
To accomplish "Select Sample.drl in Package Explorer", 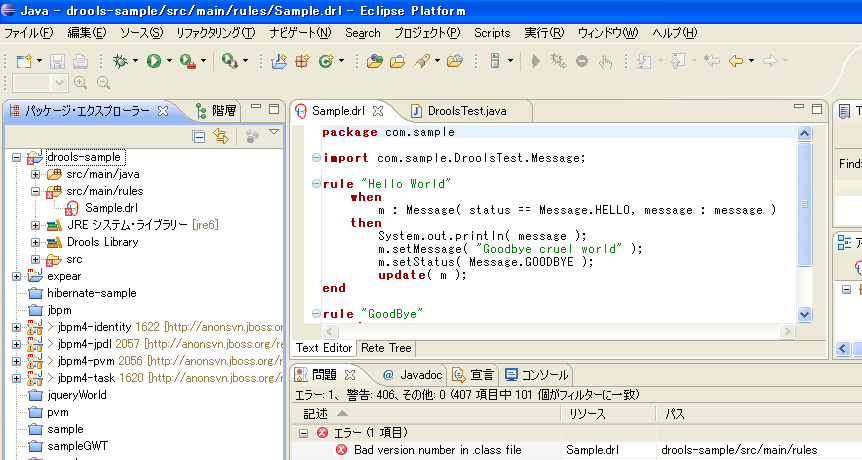I will (111, 208).
